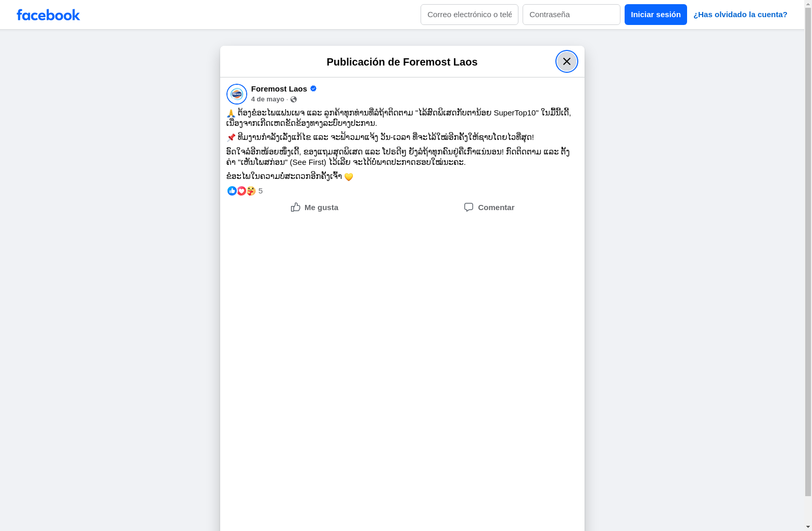Click the public globe privacy icon
812x531 pixels.
coord(294,99)
